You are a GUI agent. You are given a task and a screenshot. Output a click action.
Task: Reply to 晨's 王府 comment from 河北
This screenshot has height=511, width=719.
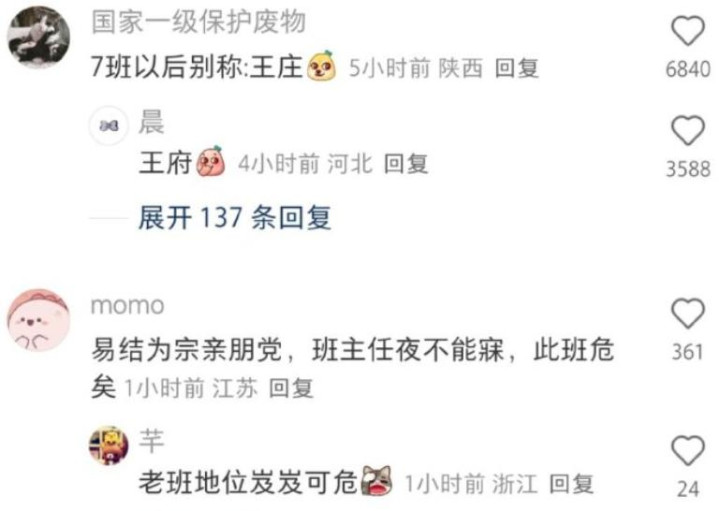tap(406, 164)
